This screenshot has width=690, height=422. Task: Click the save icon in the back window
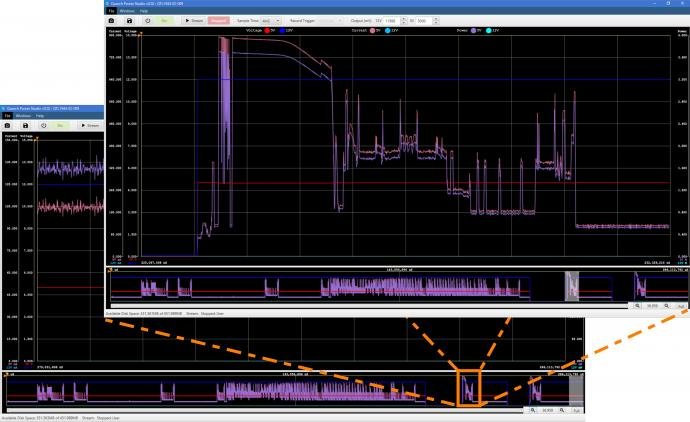pos(26,125)
